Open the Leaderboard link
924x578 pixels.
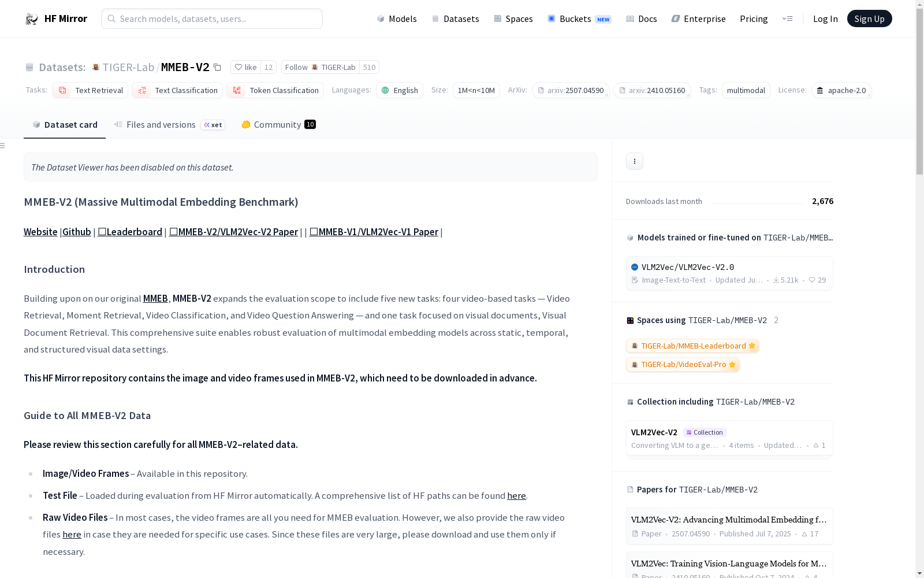click(x=130, y=232)
